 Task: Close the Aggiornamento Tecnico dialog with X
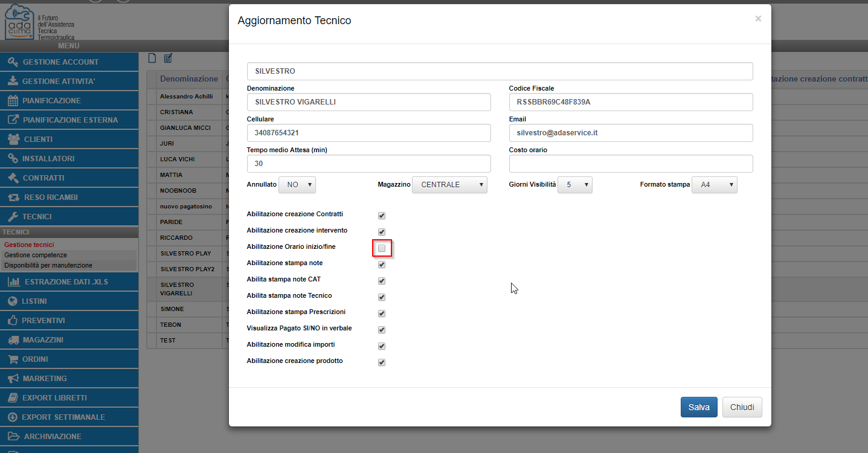tap(758, 19)
